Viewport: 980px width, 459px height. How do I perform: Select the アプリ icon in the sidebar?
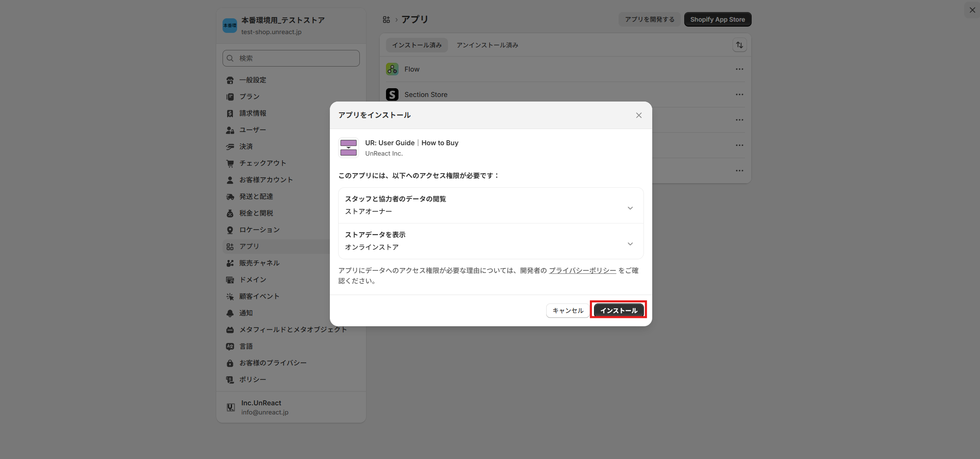tap(230, 246)
